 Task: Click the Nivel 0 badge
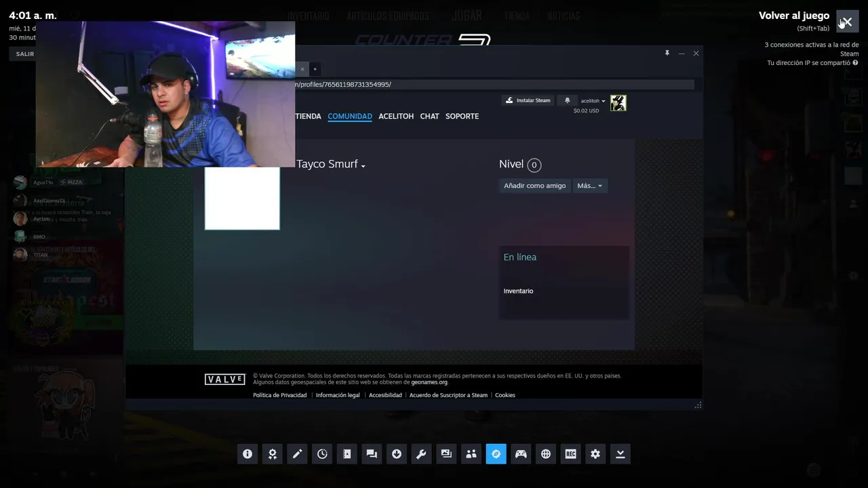534,165
